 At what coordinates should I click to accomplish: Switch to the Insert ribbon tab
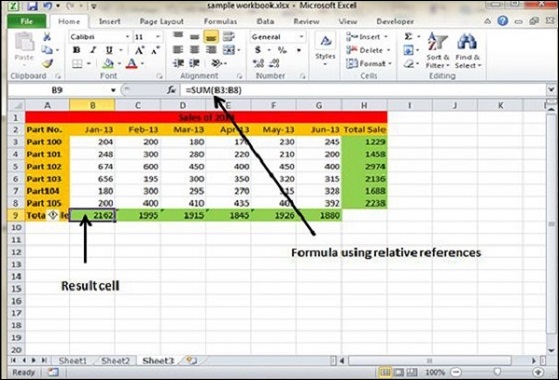110,21
